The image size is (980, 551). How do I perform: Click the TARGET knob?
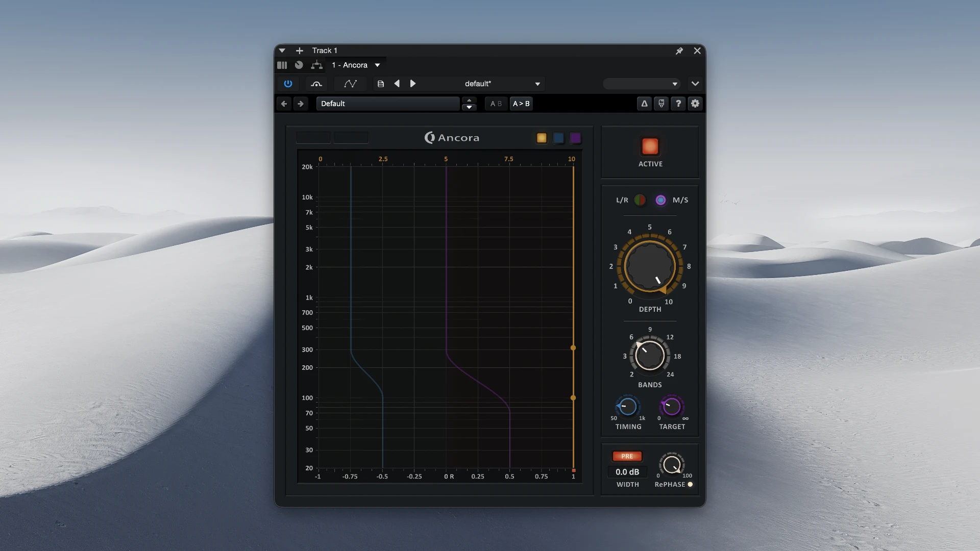672,407
